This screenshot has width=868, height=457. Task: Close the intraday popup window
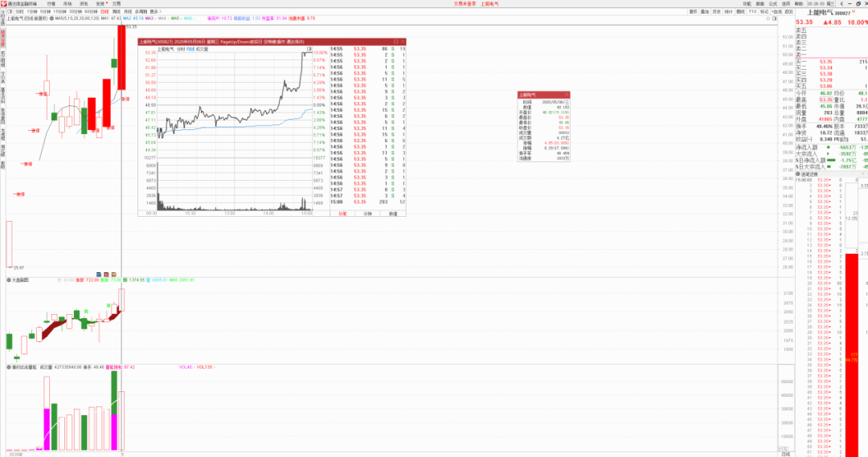point(403,42)
